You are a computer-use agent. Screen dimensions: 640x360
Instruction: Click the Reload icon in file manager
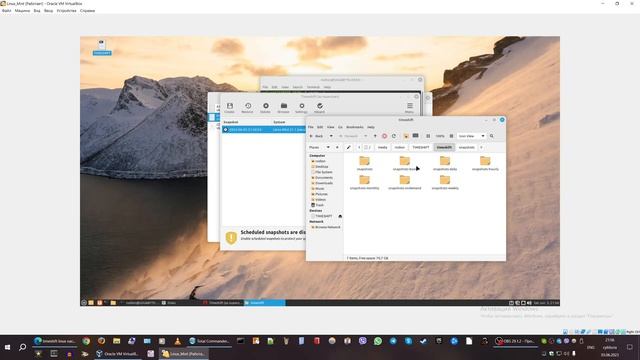(x=394, y=136)
